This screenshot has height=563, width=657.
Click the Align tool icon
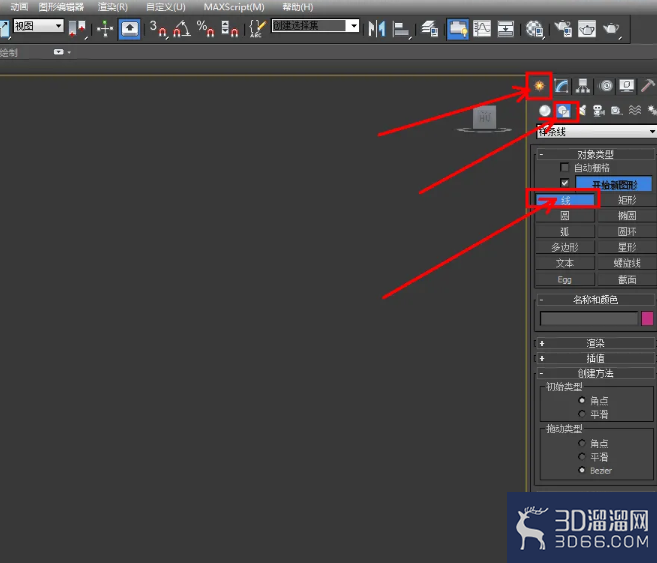pos(401,29)
